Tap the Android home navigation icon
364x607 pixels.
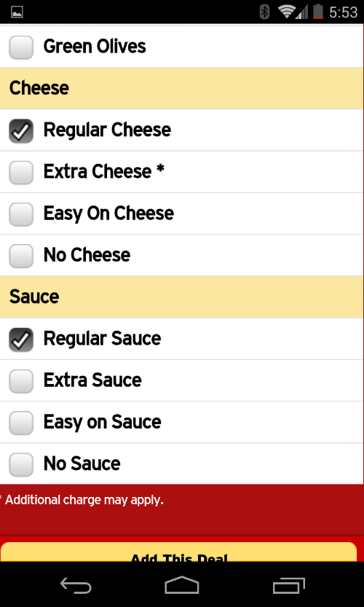tap(182, 585)
